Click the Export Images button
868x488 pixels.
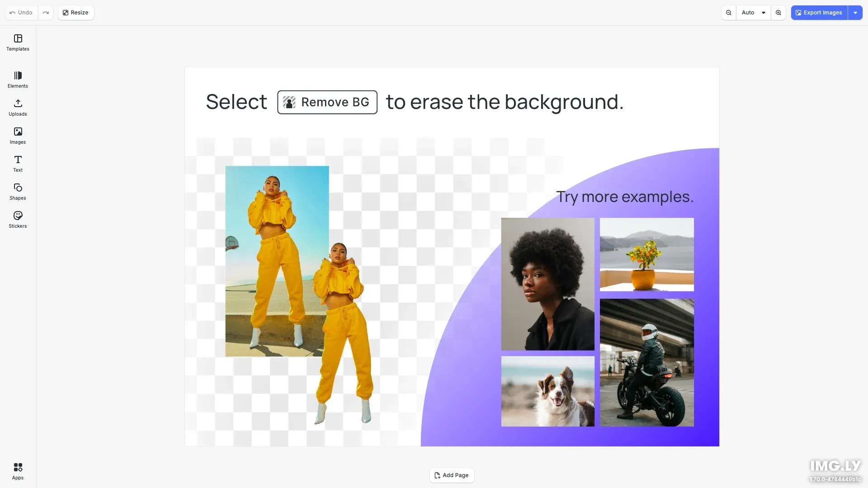[819, 13]
